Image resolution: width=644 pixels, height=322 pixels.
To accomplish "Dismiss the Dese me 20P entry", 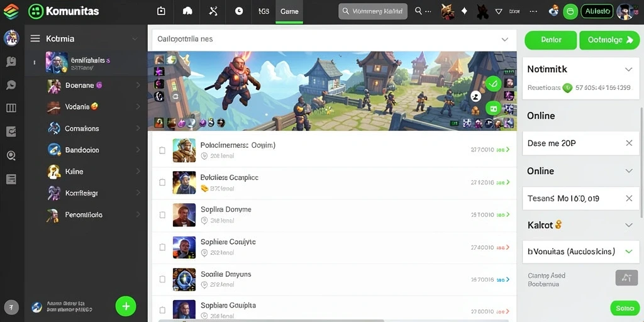I will point(629,143).
